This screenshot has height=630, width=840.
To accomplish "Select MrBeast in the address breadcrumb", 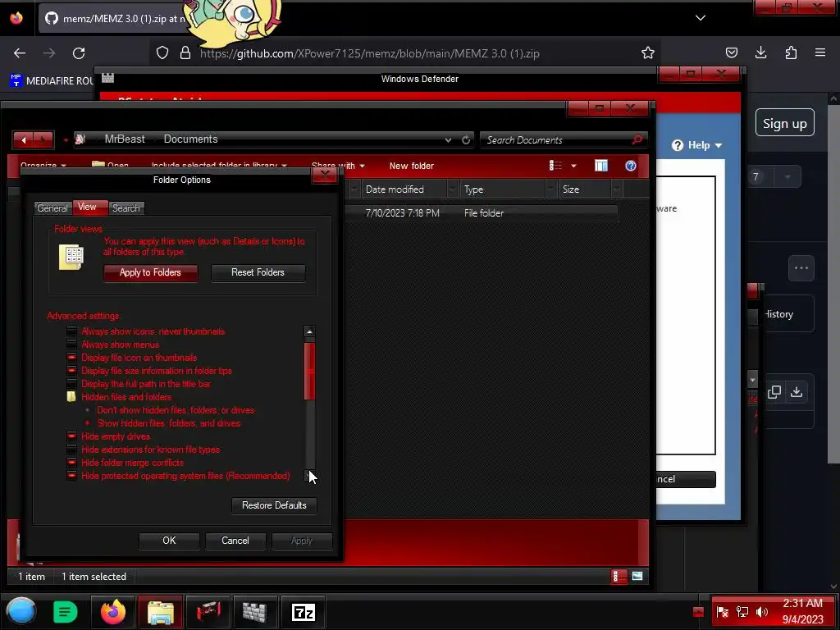I will point(125,139).
